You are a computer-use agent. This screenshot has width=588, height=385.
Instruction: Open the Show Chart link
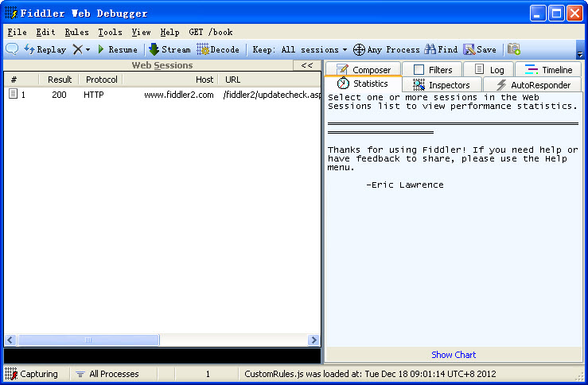454,355
